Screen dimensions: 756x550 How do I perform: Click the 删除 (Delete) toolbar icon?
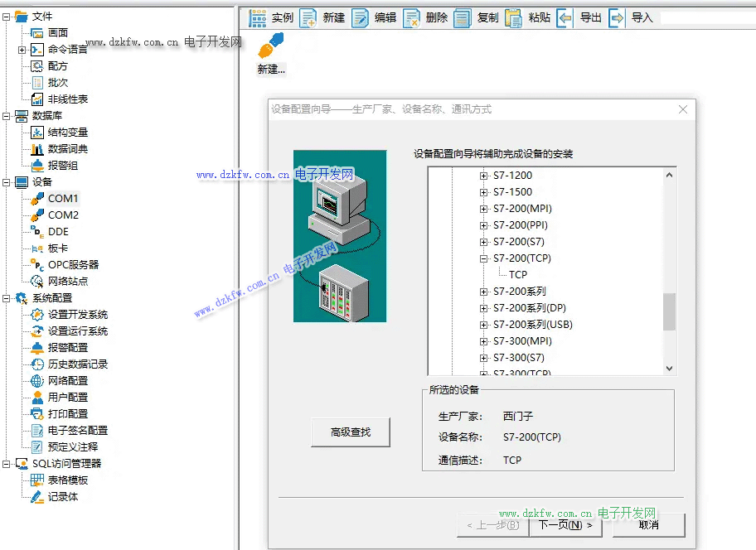click(x=412, y=17)
